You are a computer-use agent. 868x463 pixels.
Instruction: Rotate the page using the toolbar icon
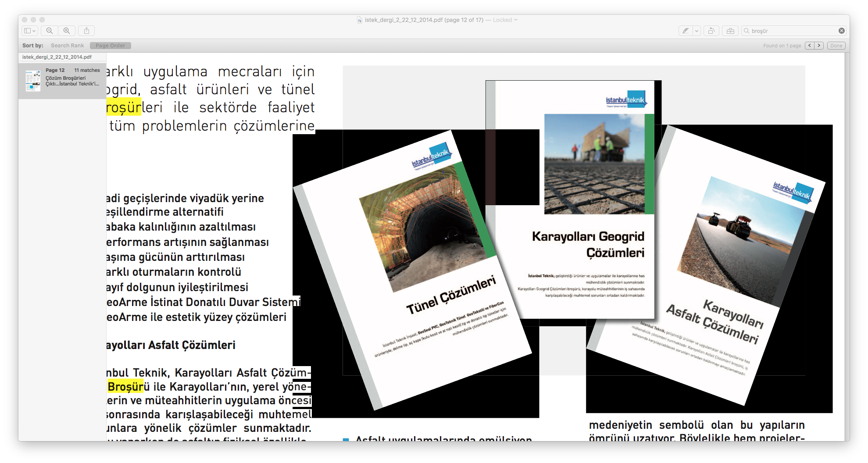tap(711, 31)
